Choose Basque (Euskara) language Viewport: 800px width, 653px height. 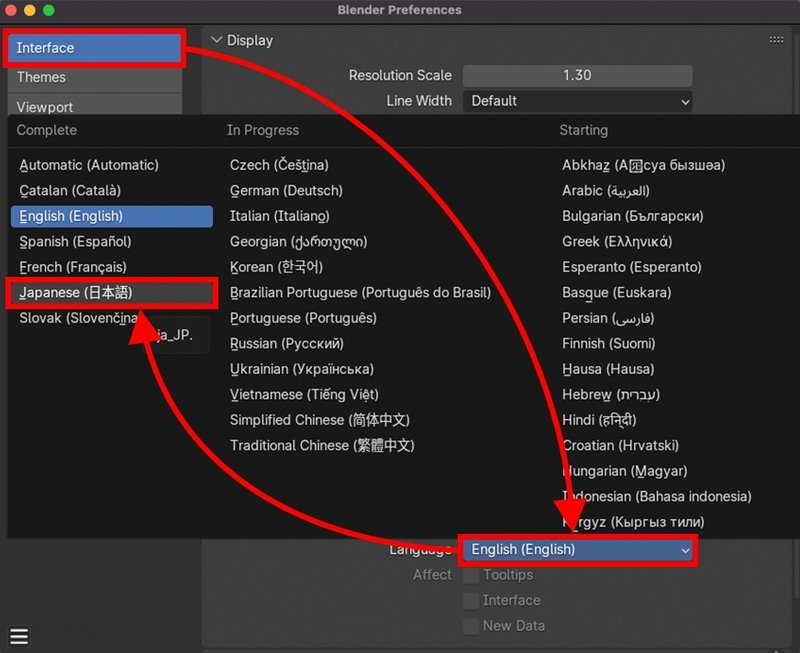click(x=616, y=293)
